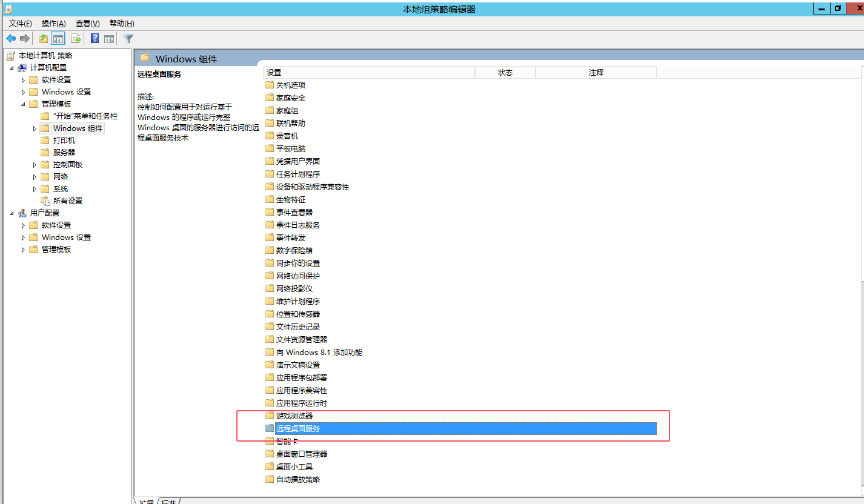Open the 查看 menu

[x=87, y=23]
